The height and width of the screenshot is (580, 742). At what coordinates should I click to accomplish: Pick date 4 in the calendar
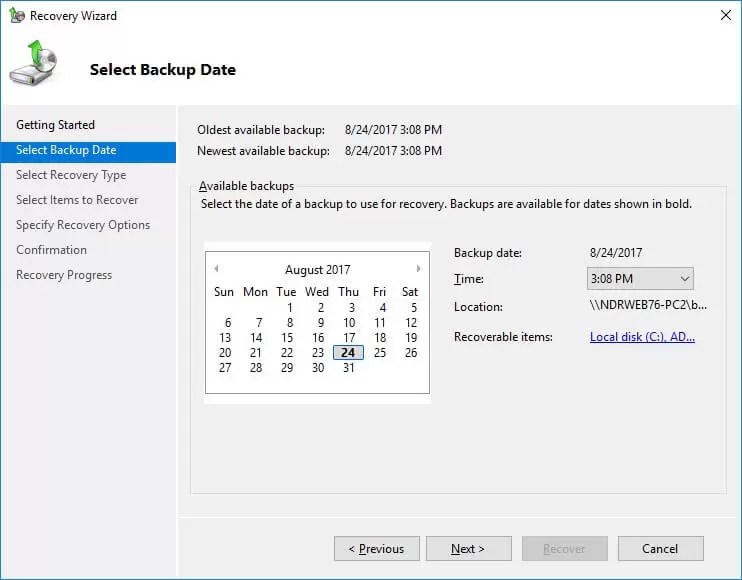click(383, 308)
